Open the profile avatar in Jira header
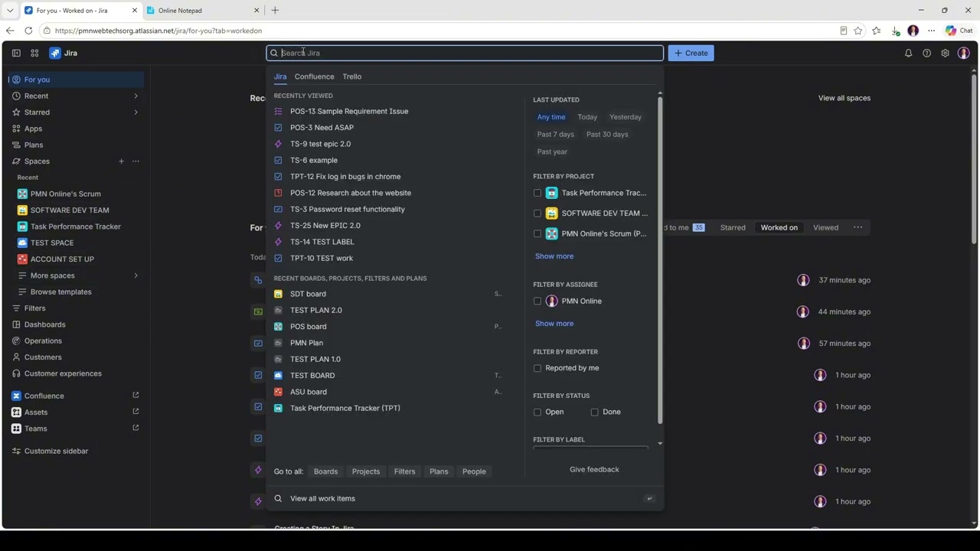 tap(963, 53)
